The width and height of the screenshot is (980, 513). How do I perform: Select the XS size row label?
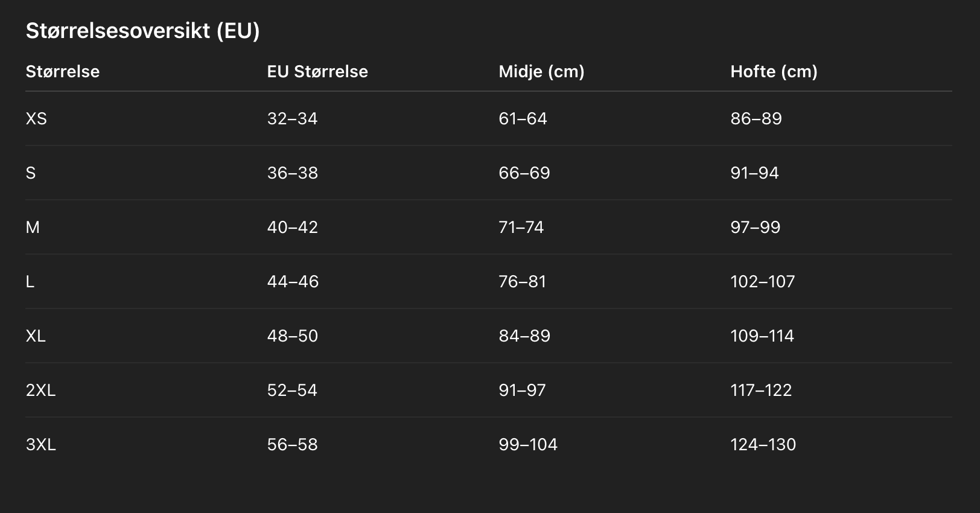[36, 119]
